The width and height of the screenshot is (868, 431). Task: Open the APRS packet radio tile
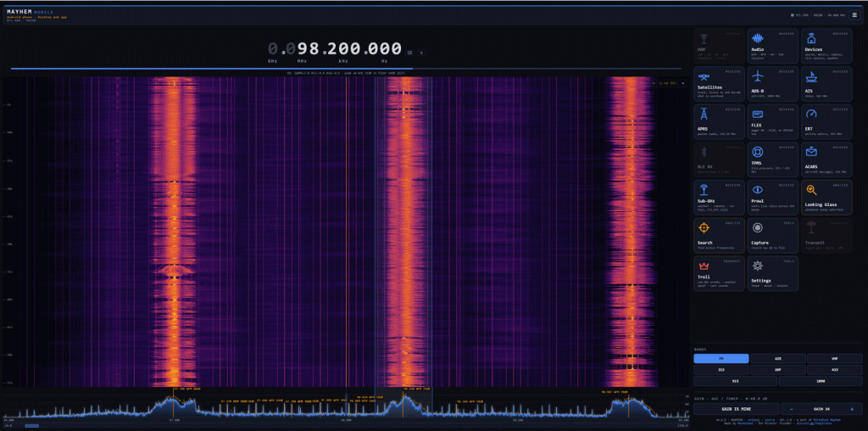(719, 121)
